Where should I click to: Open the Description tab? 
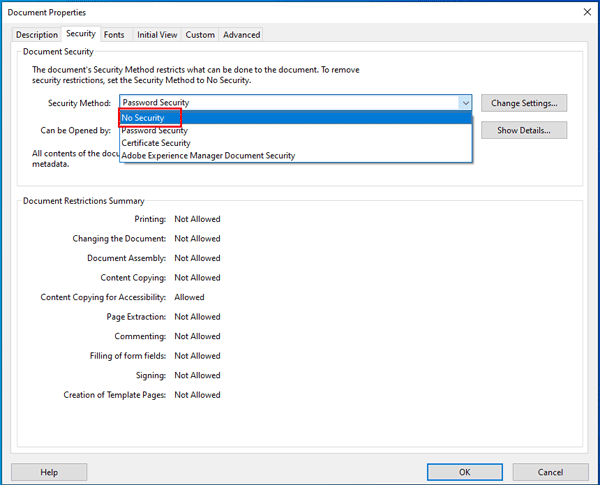click(37, 34)
